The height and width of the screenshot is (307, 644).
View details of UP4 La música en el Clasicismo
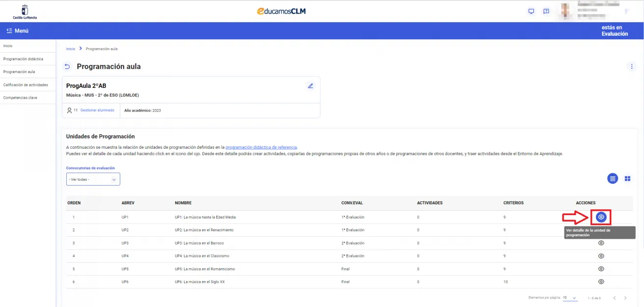click(x=601, y=256)
